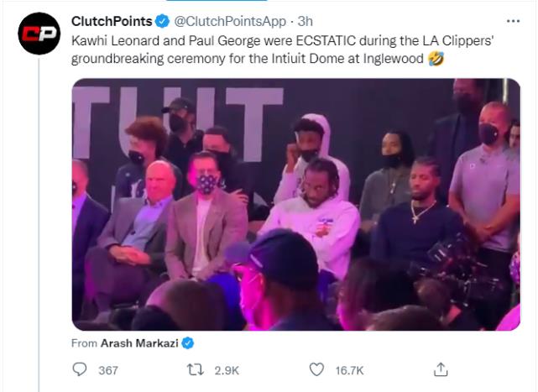Click the verified badge beside Arash Markazi
This screenshot has width=538, height=392.
point(189,342)
